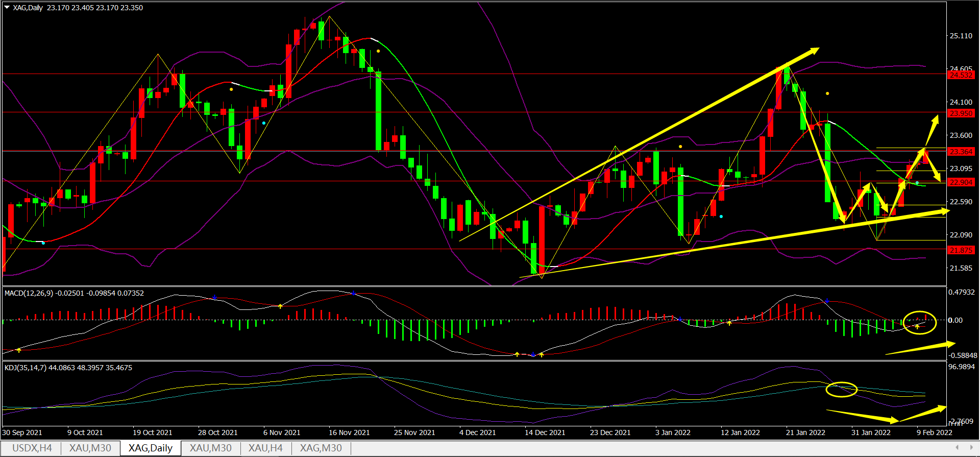Switch to the XAG,M30 chart tab

[x=321, y=448]
